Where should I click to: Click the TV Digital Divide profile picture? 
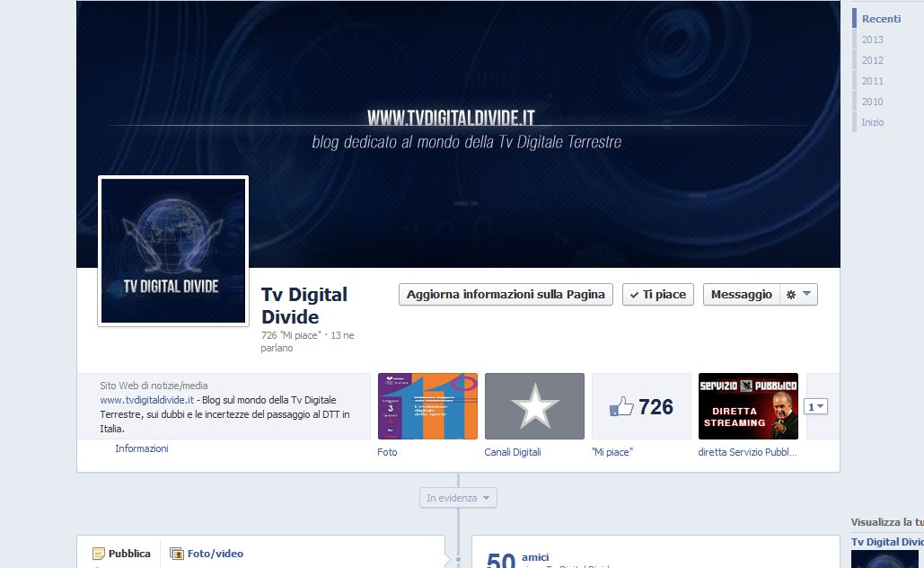click(x=173, y=251)
